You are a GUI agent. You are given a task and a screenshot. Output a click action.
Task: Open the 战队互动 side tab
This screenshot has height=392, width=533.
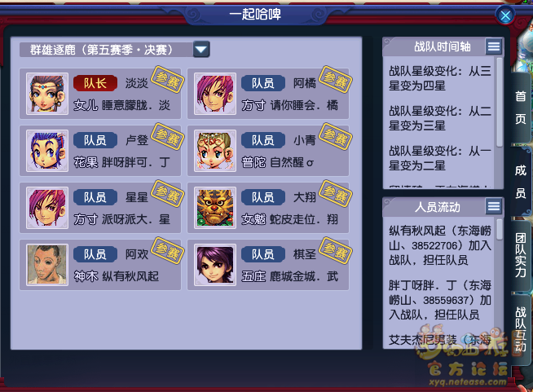(521, 329)
